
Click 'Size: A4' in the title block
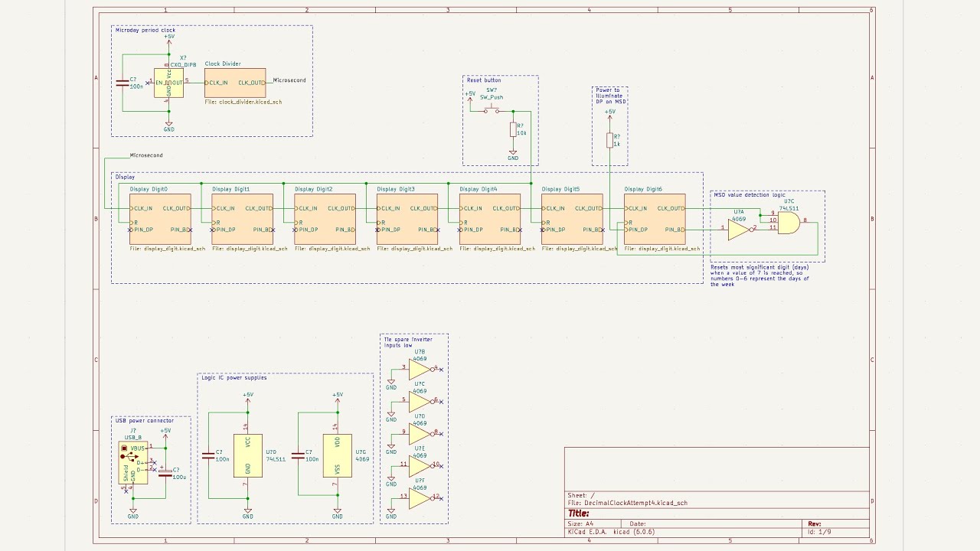(580, 523)
